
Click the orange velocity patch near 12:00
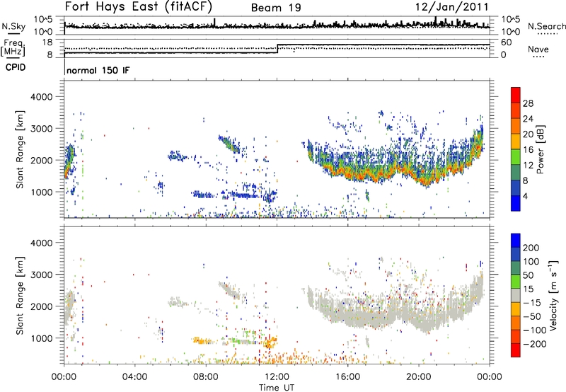click(270, 342)
